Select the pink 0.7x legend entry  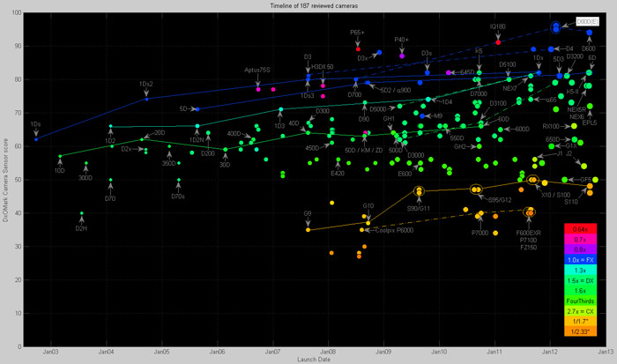coord(580,239)
